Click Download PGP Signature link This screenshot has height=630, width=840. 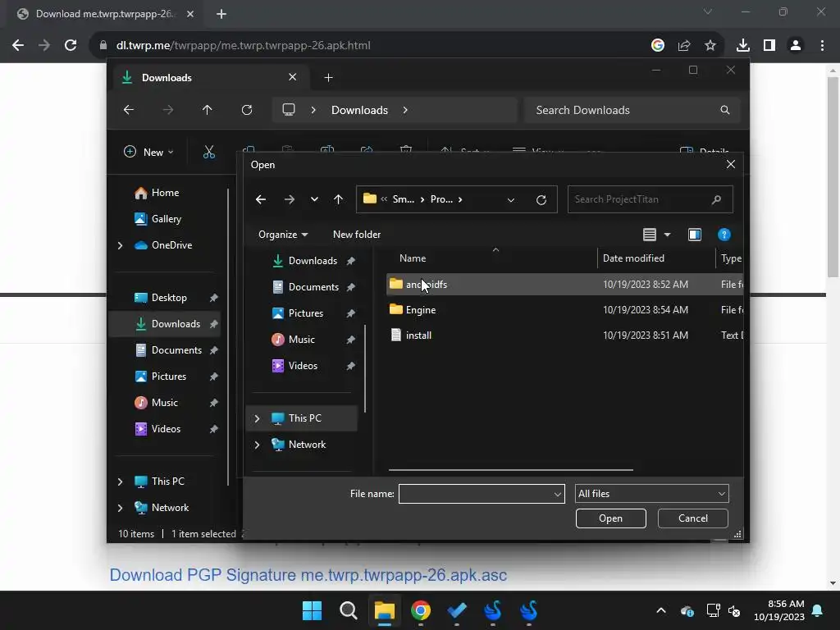[x=308, y=575]
